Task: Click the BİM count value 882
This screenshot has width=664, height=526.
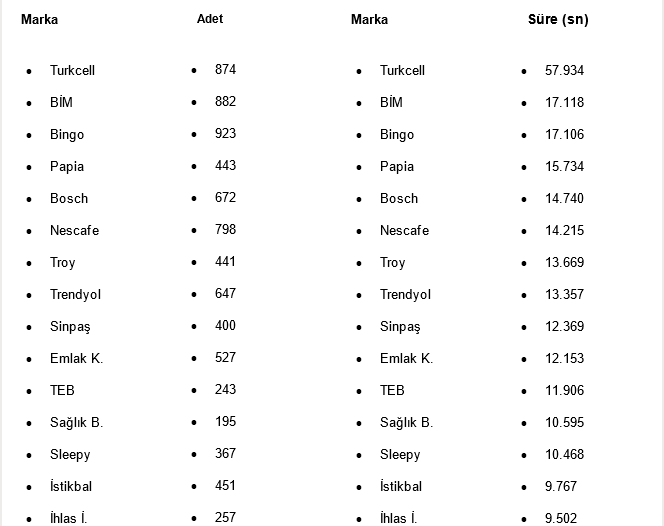Action: pyautogui.click(x=225, y=102)
